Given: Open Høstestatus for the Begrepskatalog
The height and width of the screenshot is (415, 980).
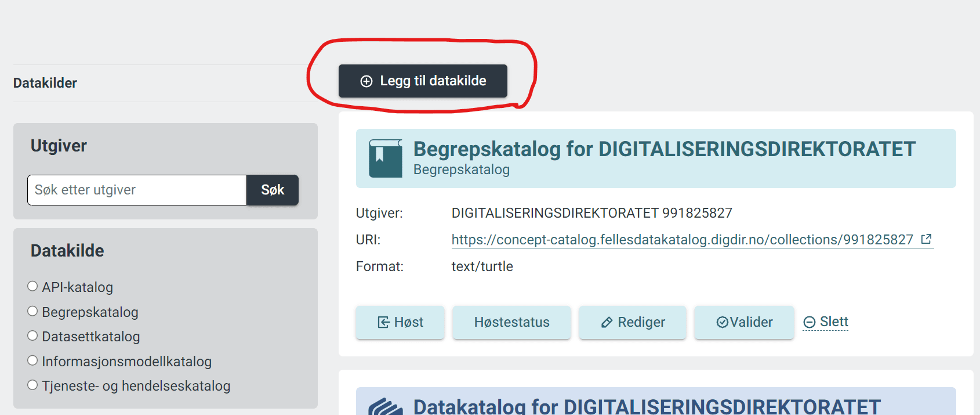Looking at the screenshot, I should tap(511, 322).
